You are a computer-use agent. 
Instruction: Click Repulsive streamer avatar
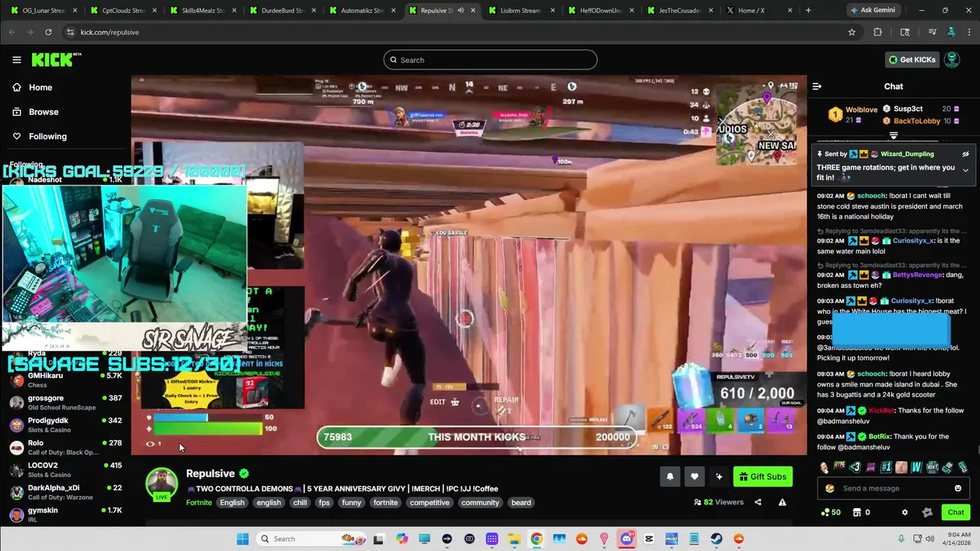pyautogui.click(x=162, y=484)
